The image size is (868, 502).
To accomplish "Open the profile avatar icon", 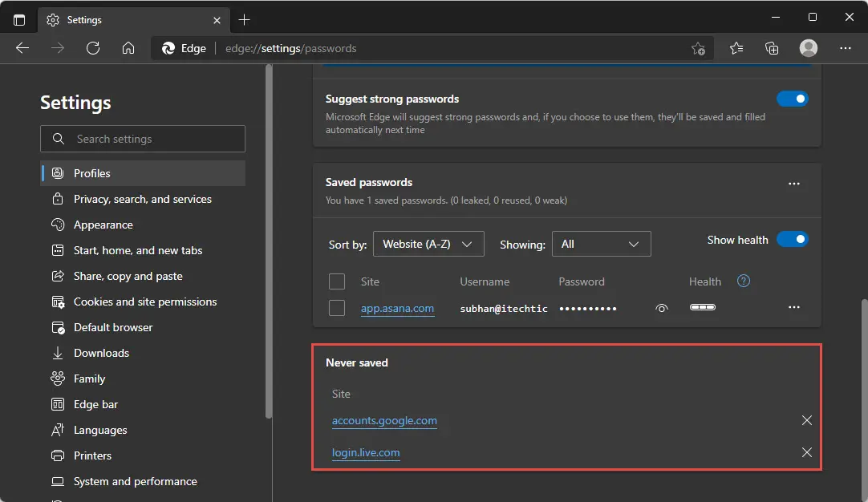I will click(808, 48).
